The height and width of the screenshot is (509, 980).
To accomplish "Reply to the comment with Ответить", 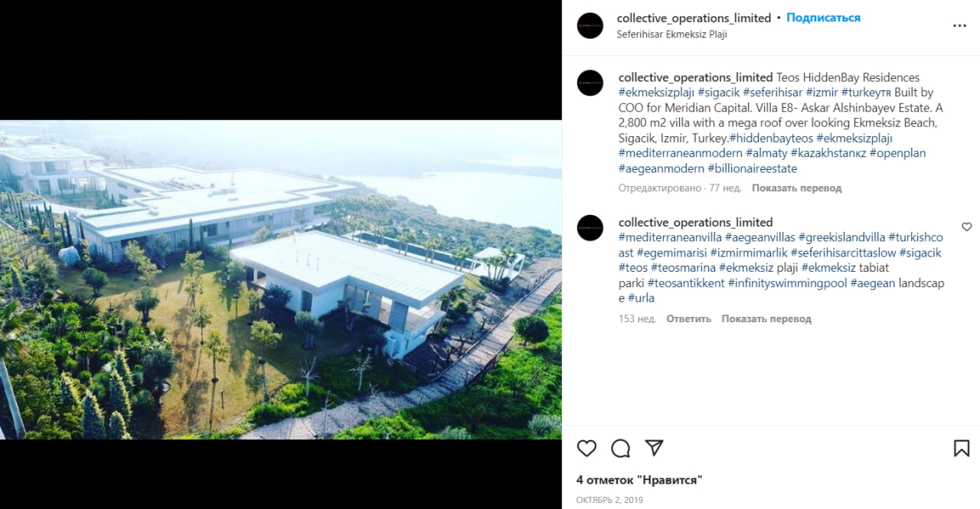I will click(688, 318).
